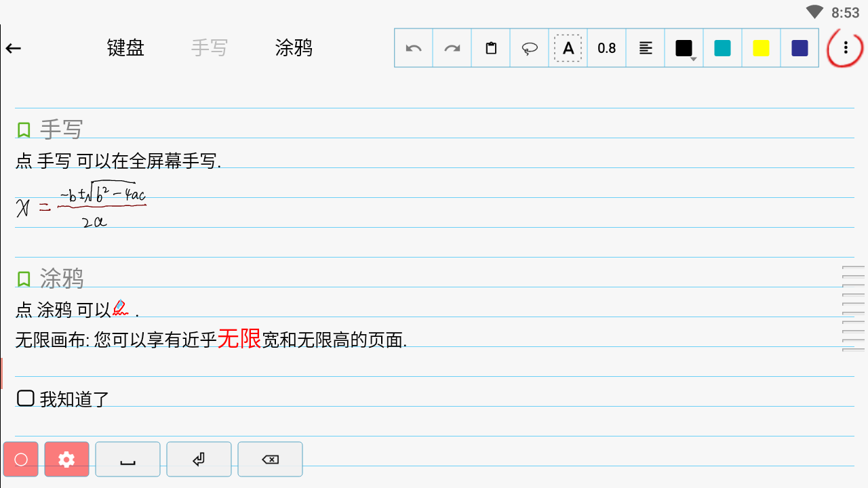Click the large red 无限 text
868x488 pixels.
coord(239,338)
